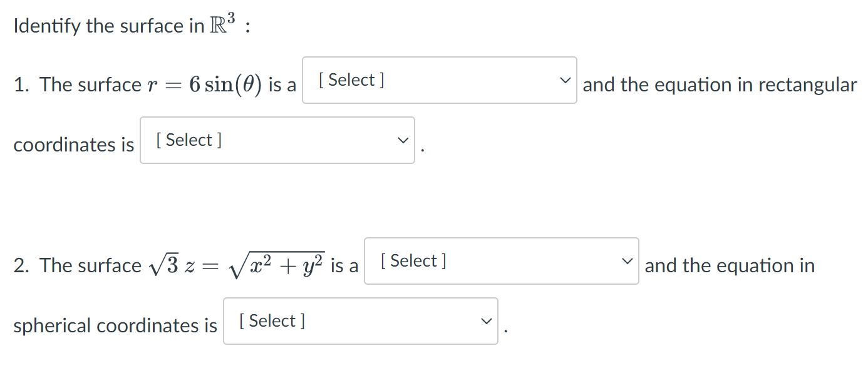This screenshot has height=378, width=868.
Task: Open the surface type dropdown for r = 6sin(θ)
Action: pyautogui.click(x=438, y=80)
